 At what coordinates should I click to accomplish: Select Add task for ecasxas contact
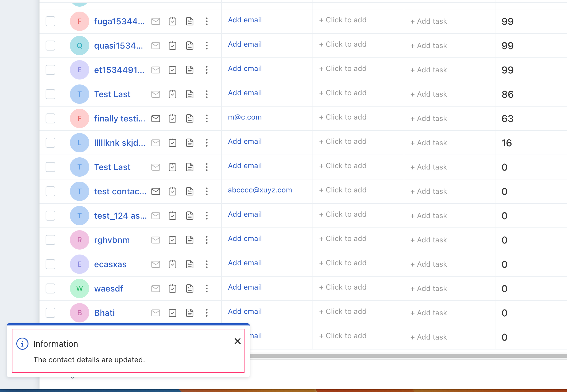click(428, 264)
